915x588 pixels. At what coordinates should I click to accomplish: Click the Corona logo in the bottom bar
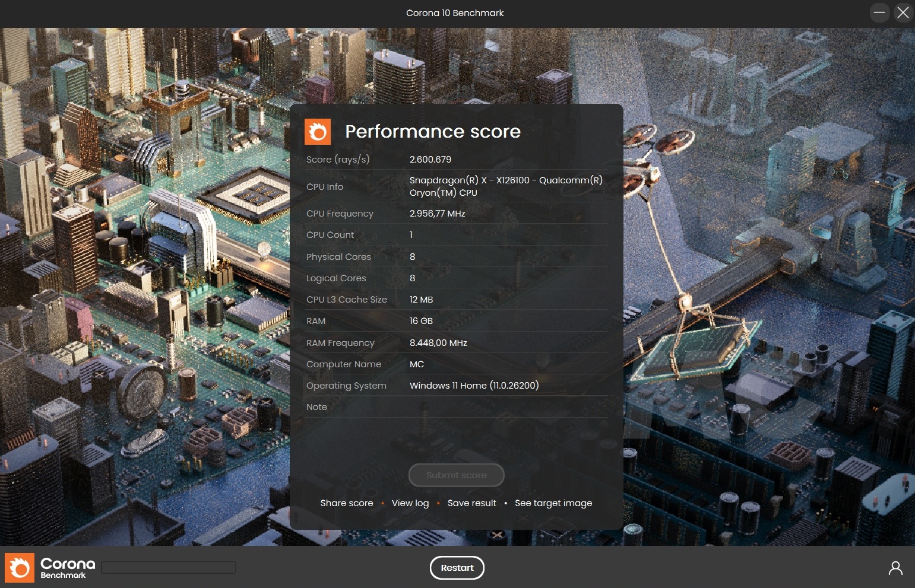[x=20, y=568]
